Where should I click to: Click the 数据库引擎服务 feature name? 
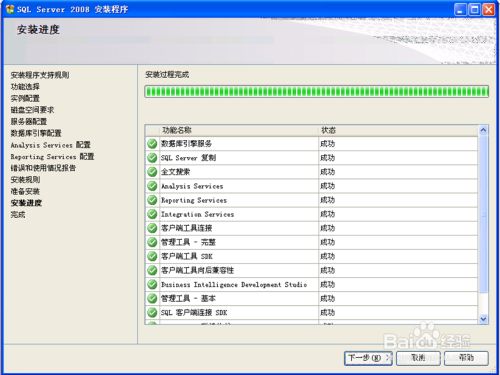tap(186, 144)
